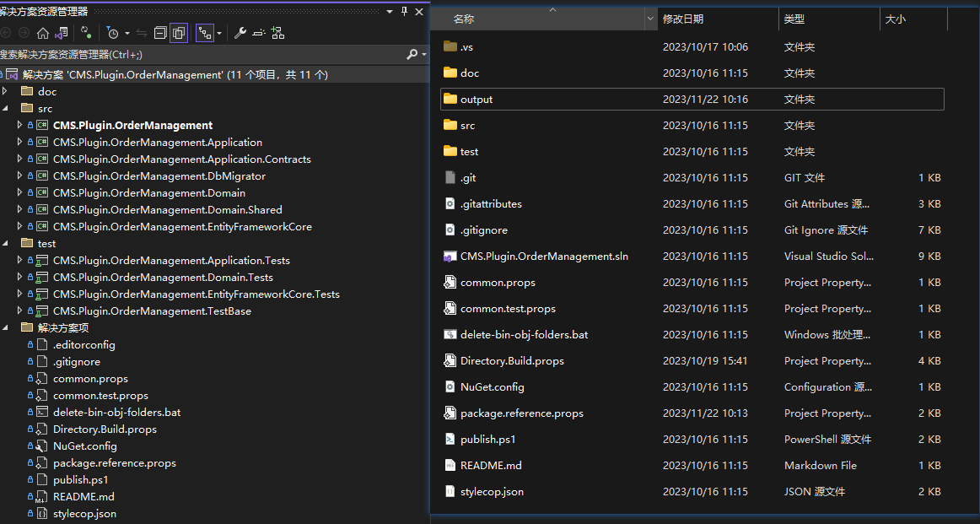Viewport: 980px width, 524px height.
Task: Click the Home icon in Solution Explorer toolbar
Action: coord(42,33)
